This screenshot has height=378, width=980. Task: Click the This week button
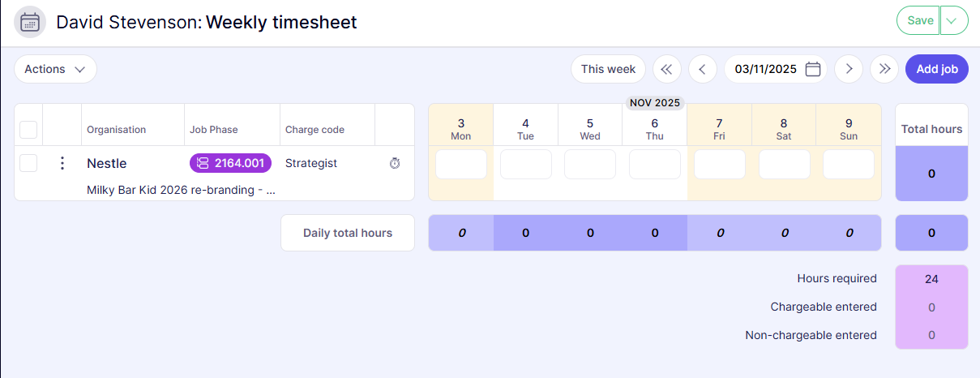point(608,69)
